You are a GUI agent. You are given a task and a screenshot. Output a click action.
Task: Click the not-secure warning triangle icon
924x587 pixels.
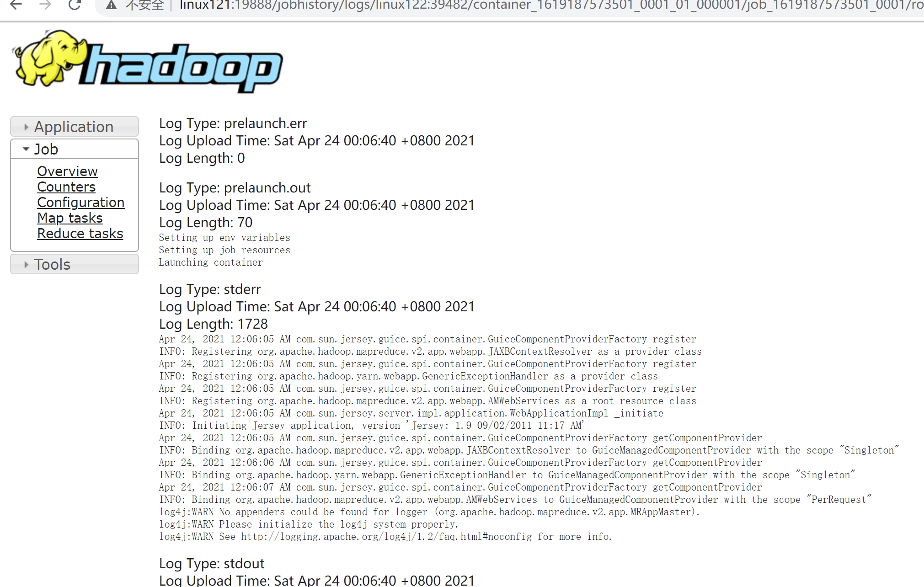111,5
